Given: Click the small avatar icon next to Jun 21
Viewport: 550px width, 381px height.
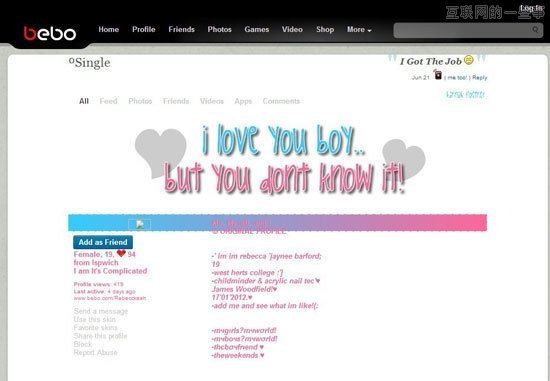Looking at the screenshot, I should click(x=437, y=74).
